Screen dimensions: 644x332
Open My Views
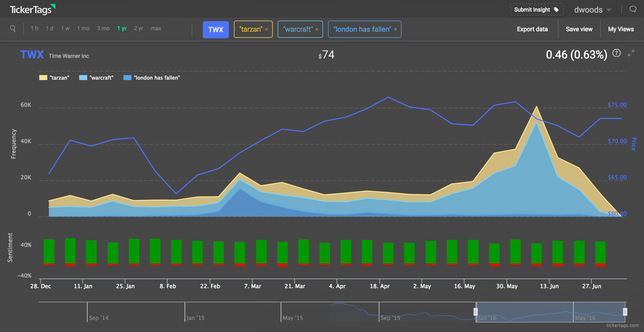621,29
